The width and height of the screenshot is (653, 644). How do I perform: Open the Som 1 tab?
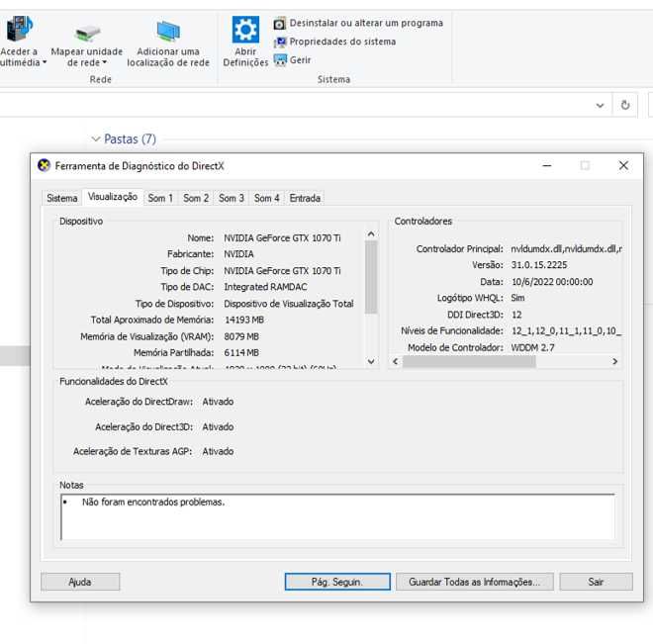(x=160, y=198)
